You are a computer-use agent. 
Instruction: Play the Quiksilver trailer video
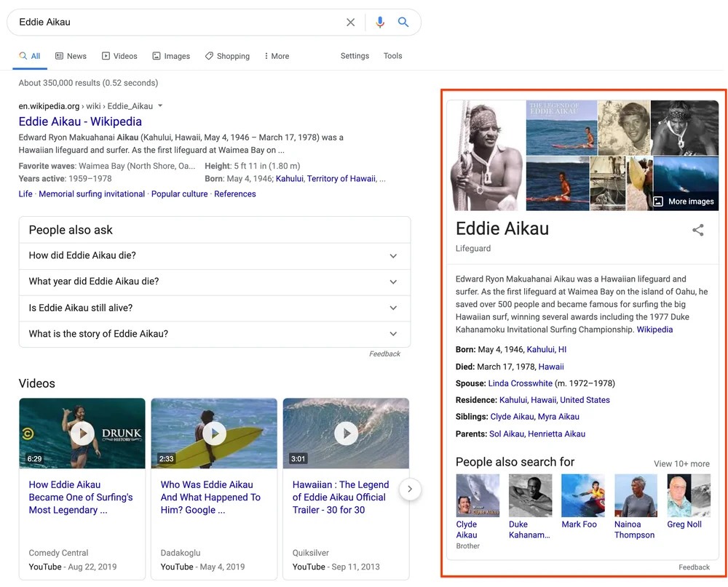point(346,432)
